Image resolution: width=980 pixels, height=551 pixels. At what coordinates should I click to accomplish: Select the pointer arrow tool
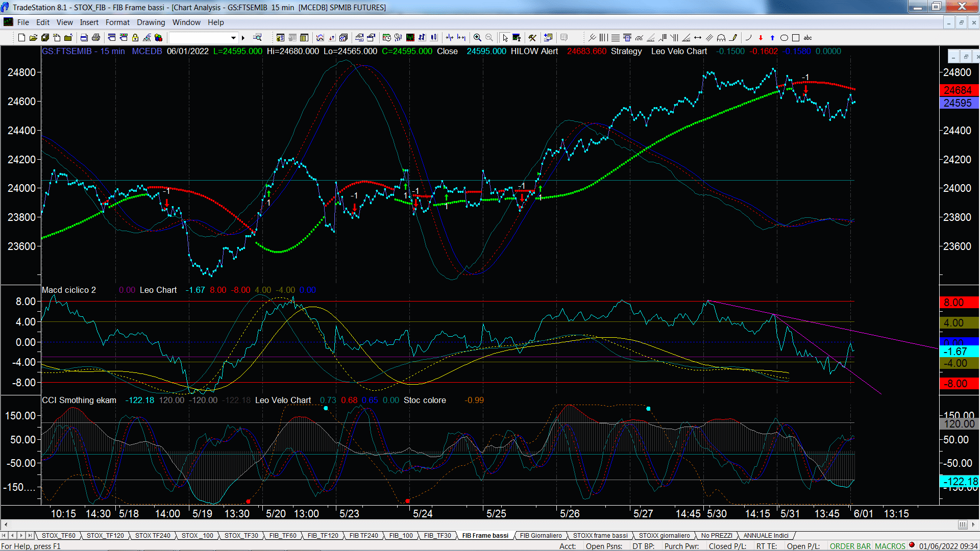pyautogui.click(x=505, y=38)
